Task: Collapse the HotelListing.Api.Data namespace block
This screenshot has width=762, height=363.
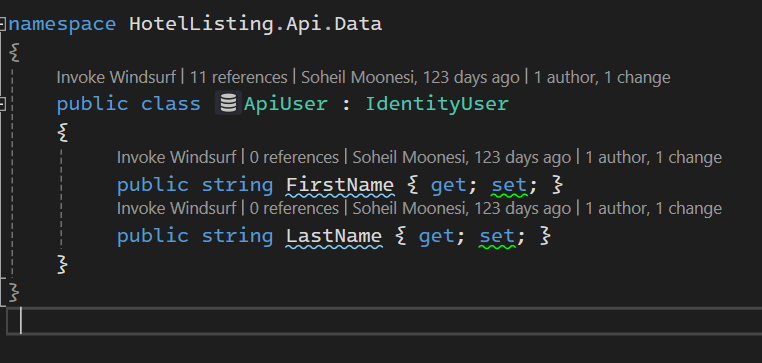Action: [2, 23]
